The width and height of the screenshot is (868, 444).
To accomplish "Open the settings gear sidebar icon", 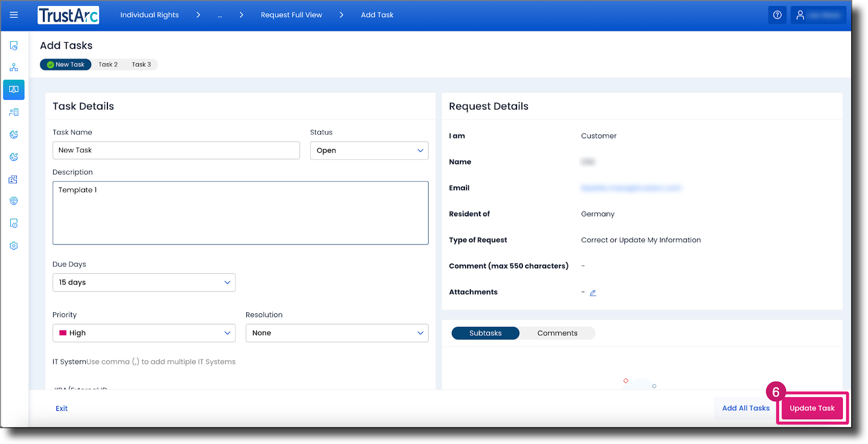I will [14, 246].
